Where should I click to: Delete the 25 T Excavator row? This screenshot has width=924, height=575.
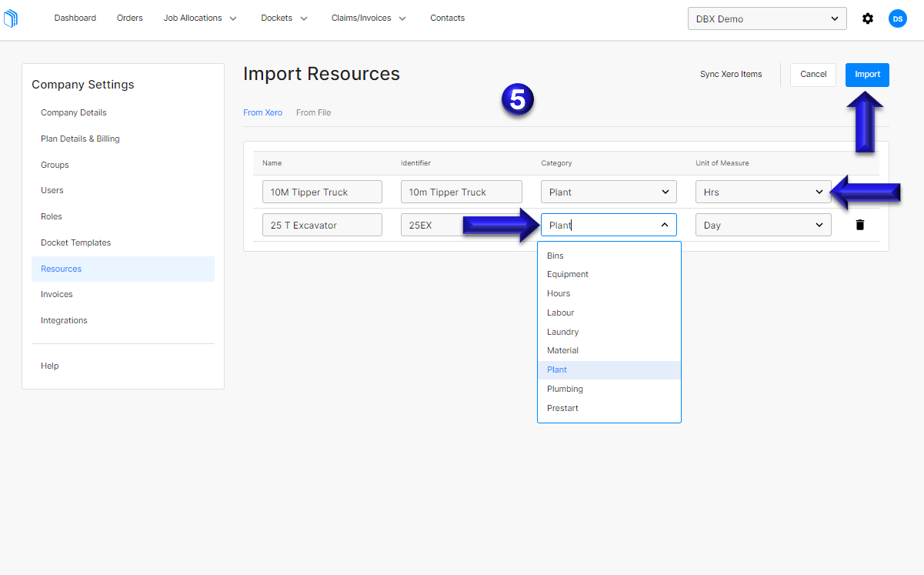tap(859, 225)
